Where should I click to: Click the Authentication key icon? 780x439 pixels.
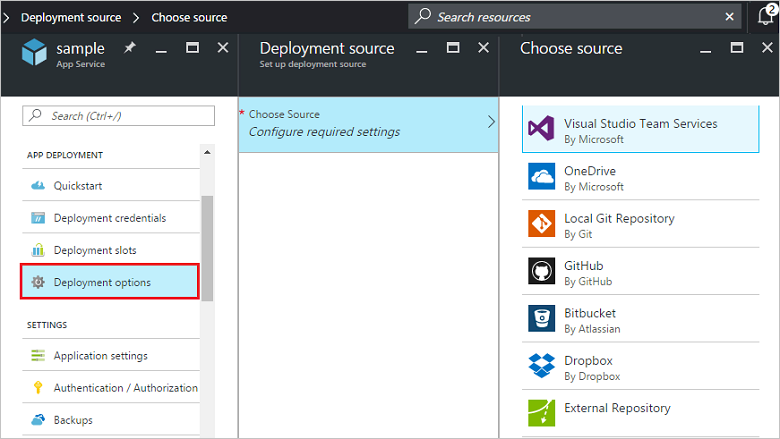click(38, 387)
